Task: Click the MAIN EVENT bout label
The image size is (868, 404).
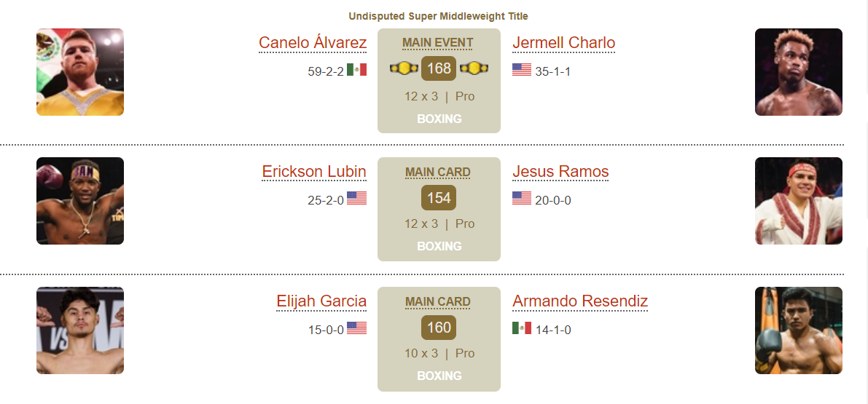Action: tap(438, 43)
